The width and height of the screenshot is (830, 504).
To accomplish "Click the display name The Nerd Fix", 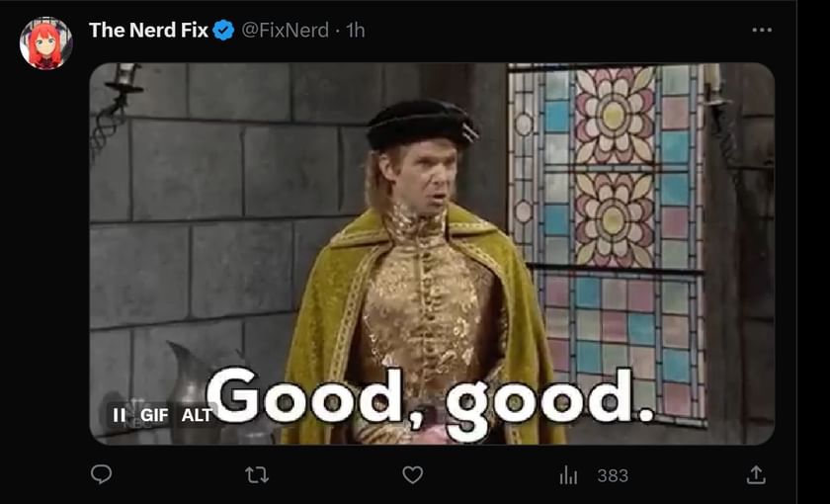I will [x=148, y=31].
